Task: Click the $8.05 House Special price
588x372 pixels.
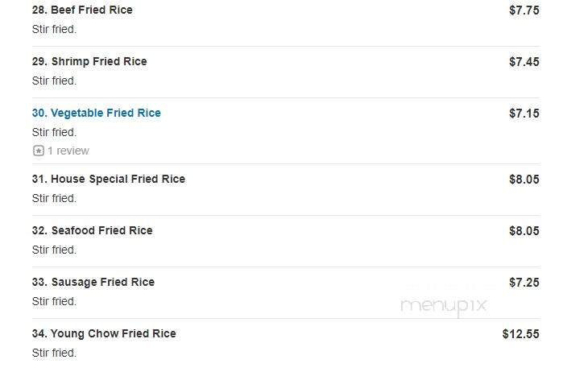Action: coord(524,180)
